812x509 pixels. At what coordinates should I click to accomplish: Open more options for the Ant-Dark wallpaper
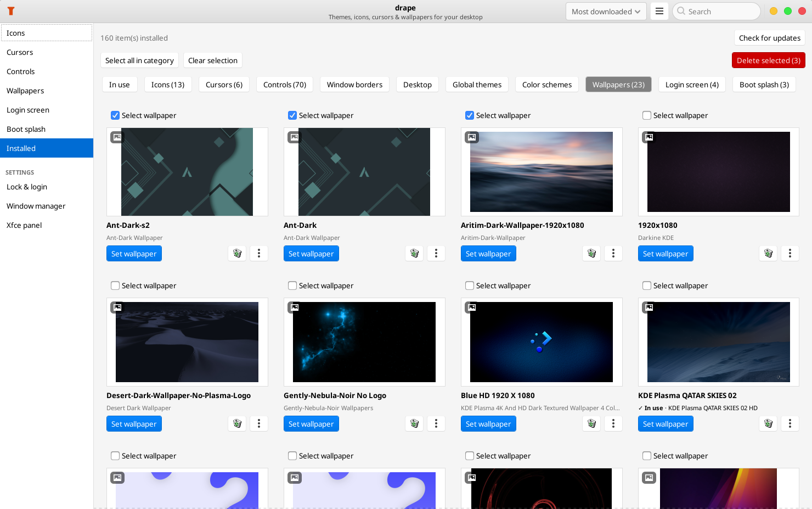click(x=436, y=254)
